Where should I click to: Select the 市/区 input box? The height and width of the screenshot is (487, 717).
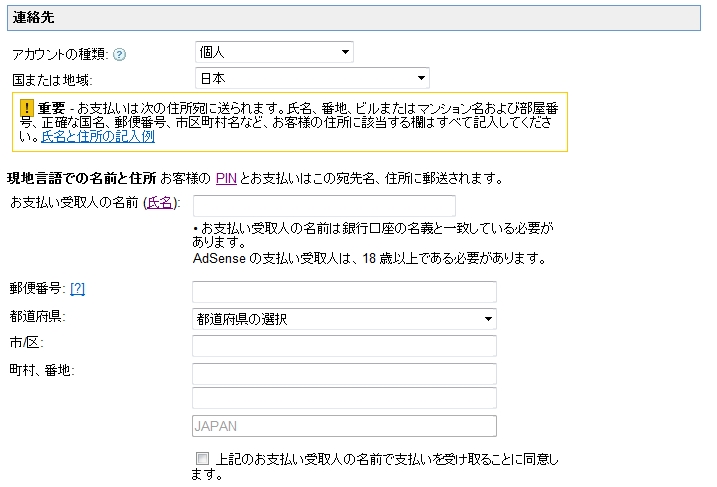coord(344,346)
